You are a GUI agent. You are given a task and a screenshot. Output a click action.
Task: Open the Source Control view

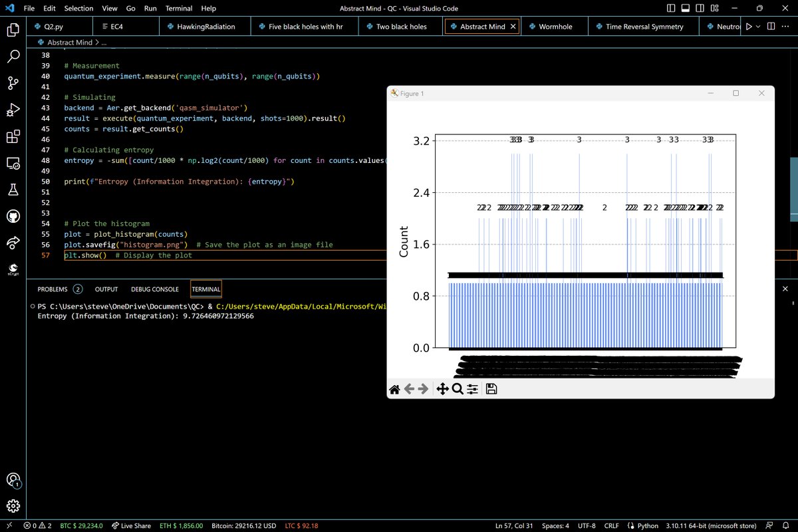13,83
